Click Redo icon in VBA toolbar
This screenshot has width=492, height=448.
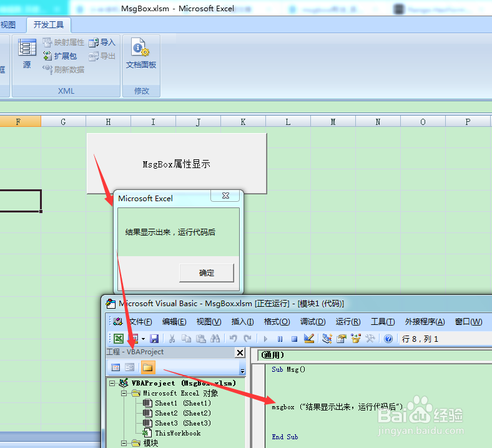click(248, 339)
